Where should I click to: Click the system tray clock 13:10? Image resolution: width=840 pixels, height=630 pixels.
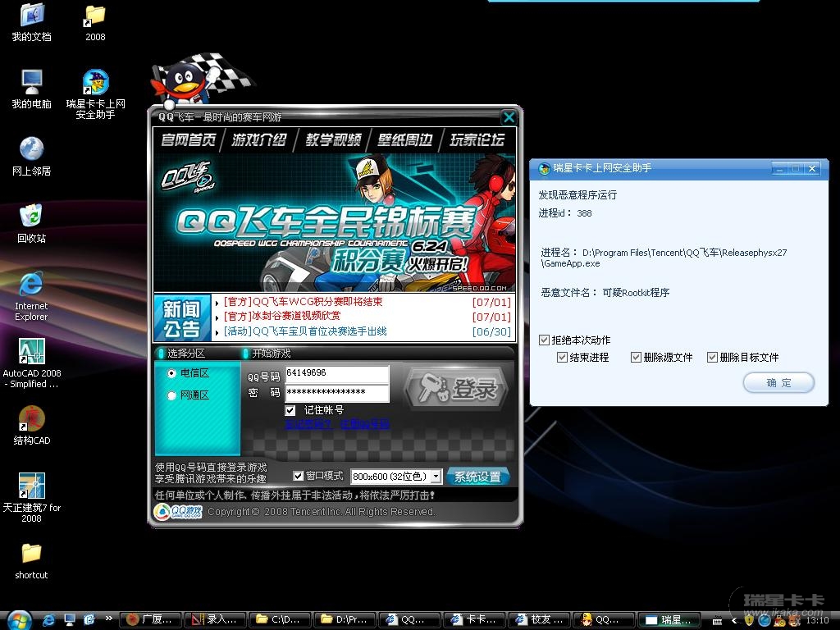818,620
